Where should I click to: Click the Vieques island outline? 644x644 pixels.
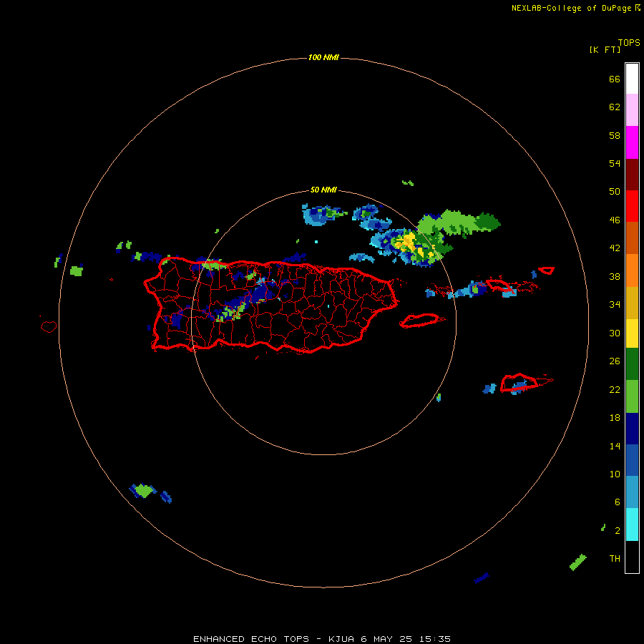[x=421, y=321]
